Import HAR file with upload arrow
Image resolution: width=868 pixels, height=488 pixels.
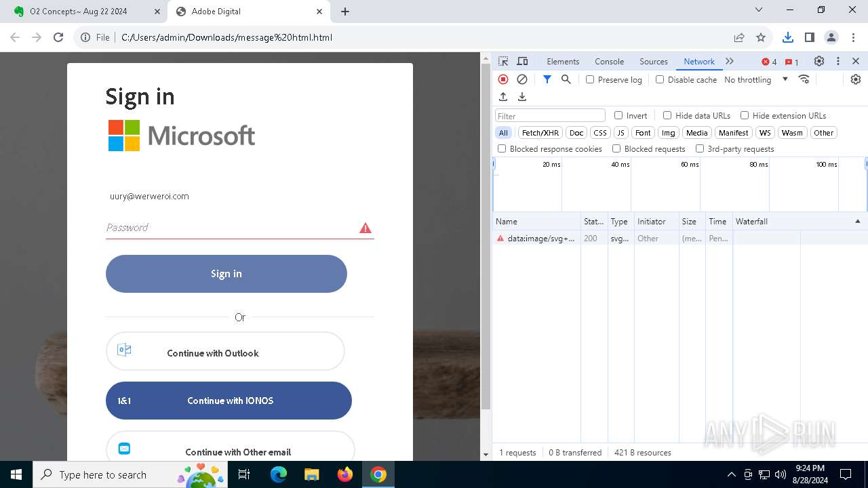(x=503, y=97)
